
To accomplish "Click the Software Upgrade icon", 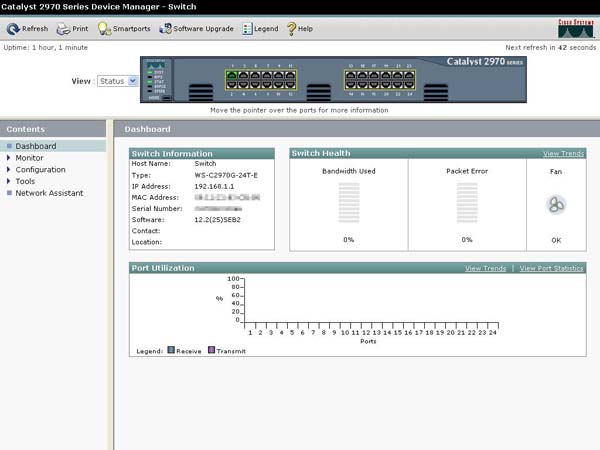I will tap(165, 28).
